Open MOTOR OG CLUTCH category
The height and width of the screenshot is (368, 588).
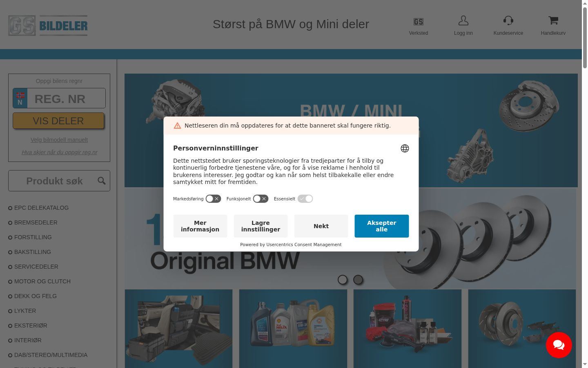tap(42, 281)
